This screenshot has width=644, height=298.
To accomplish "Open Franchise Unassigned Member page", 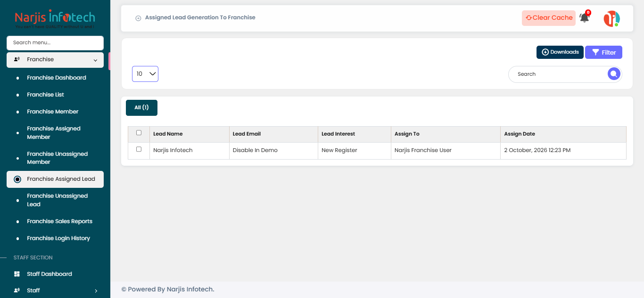I will (58, 158).
